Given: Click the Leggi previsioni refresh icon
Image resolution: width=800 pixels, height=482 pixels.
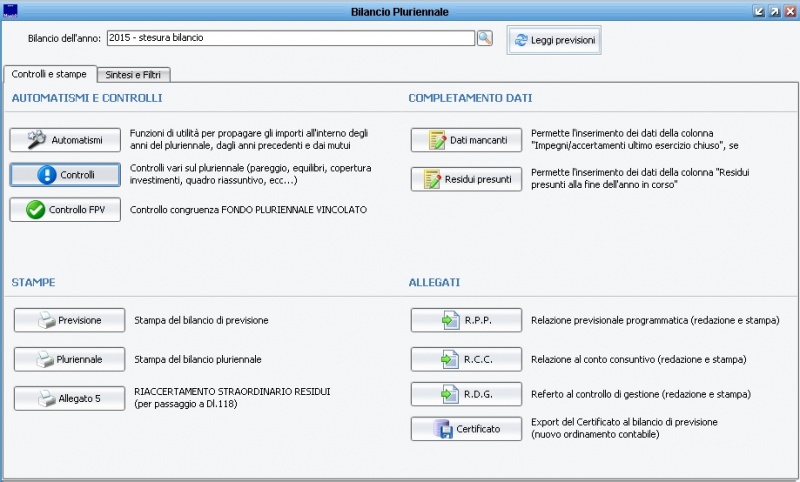Looking at the screenshot, I should pyautogui.click(x=522, y=41).
